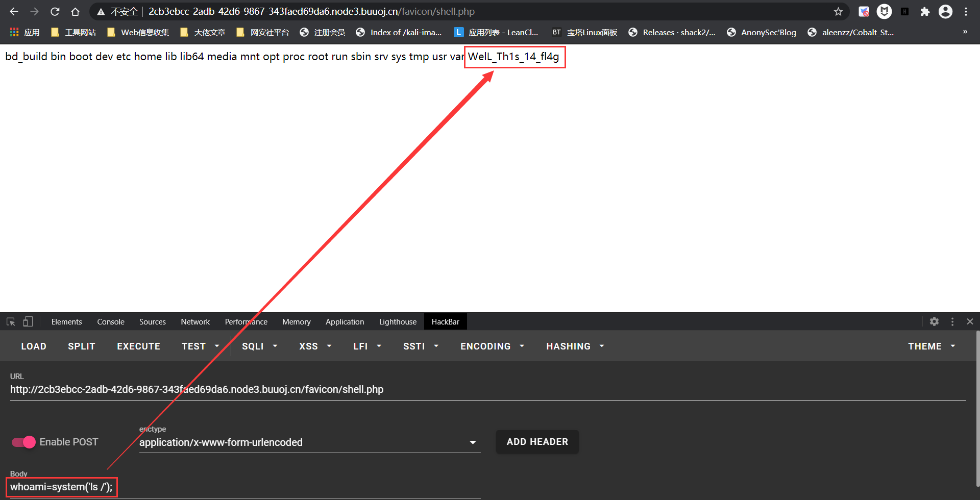Open the extensions puzzle icon
Viewport: 980px width, 500px height.
coord(925,11)
